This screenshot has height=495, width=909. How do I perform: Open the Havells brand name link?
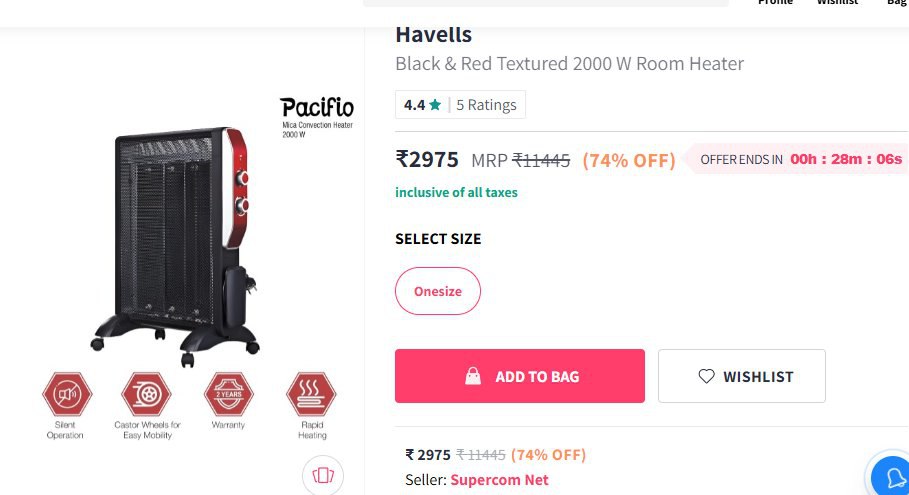coord(434,35)
